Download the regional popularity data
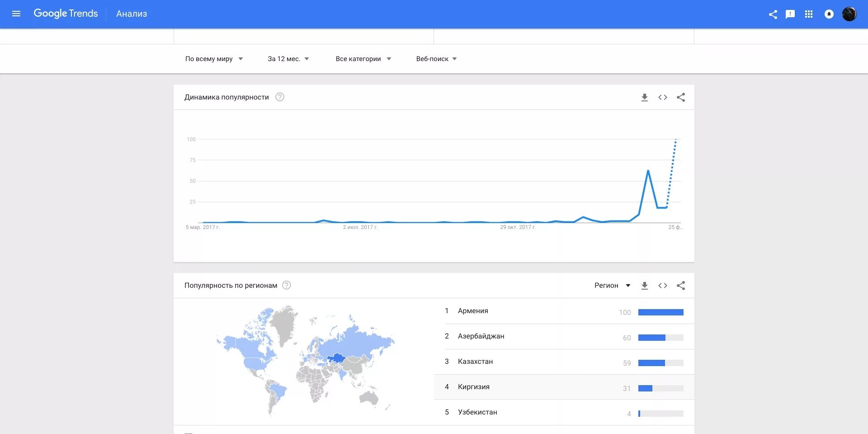The height and width of the screenshot is (434, 868). click(x=645, y=286)
